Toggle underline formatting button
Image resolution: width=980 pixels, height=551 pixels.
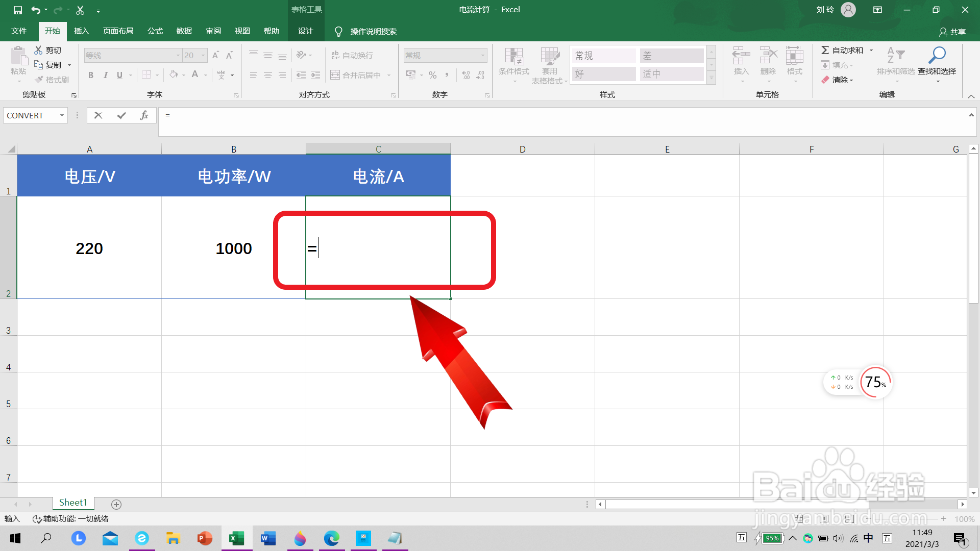point(119,75)
